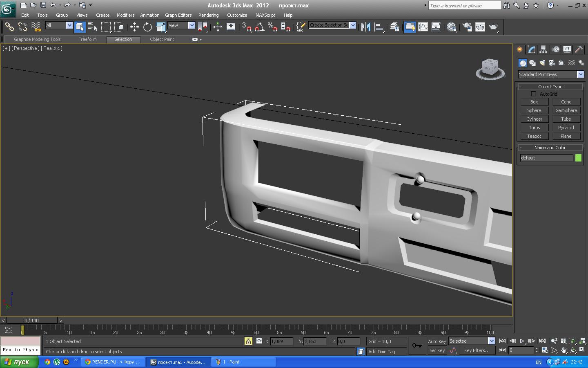Activate the Select and Rotate tool
This screenshot has width=588, height=368.
[147, 27]
